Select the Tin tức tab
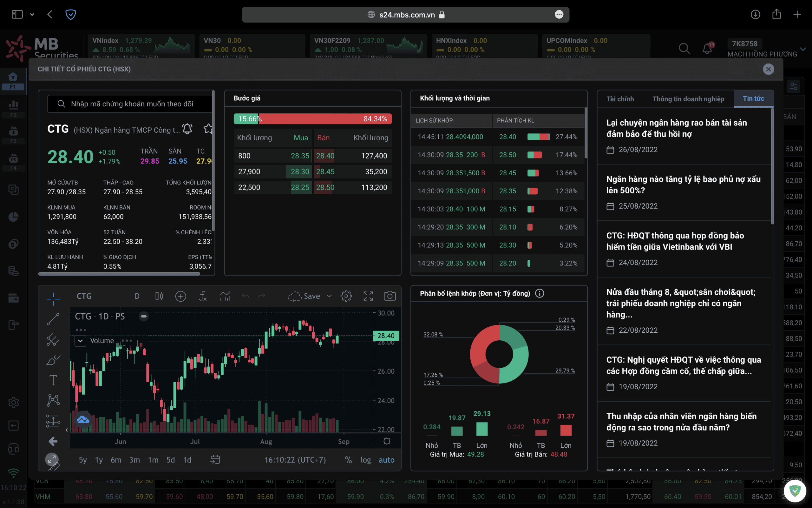The height and width of the screenshot is (508, 812). (753, 98)
